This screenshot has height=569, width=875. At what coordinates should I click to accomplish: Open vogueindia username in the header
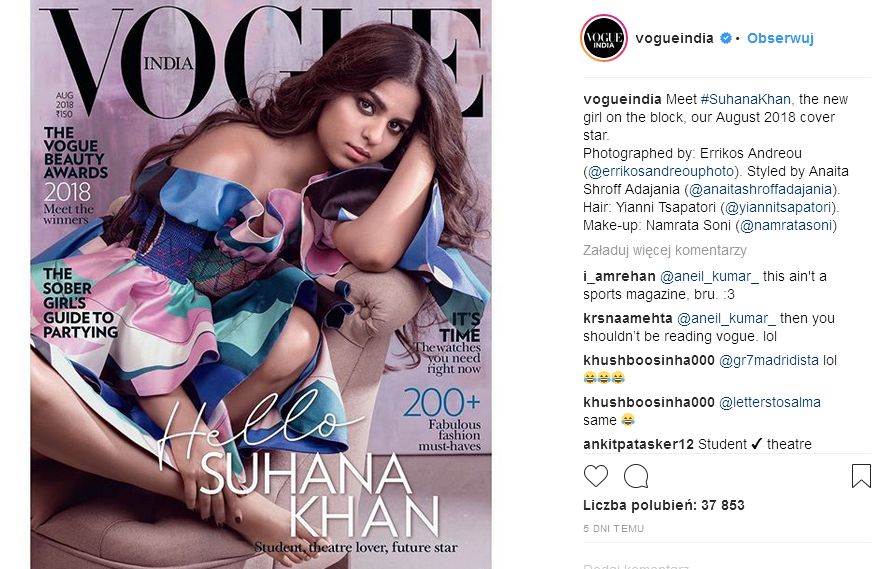pos(674,38)
